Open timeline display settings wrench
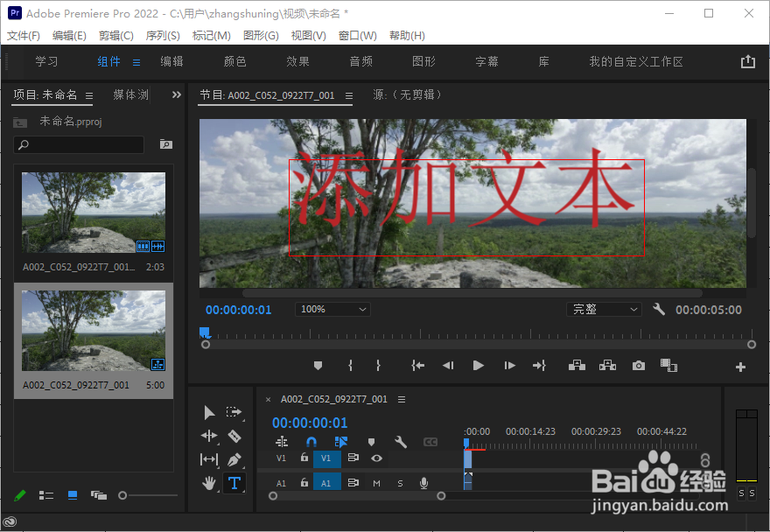This screenshot has width=770, height=532. (401, 442)
